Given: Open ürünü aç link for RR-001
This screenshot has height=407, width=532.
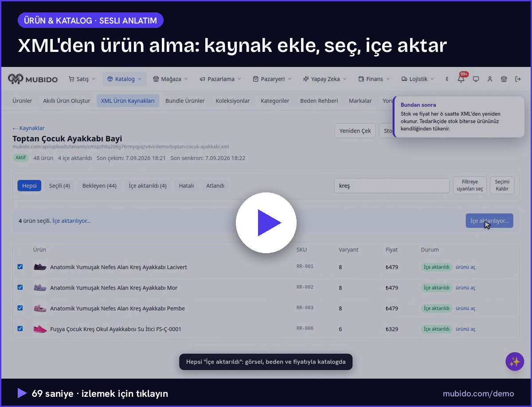Looking at the screenshot, I should [465, 267].
